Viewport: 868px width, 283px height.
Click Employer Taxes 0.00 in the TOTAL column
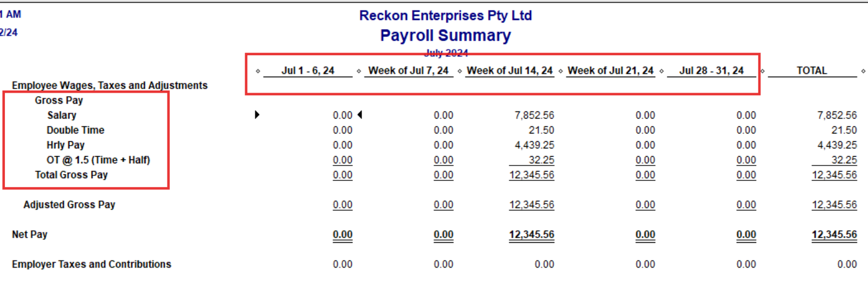pyautogui.click(x=847, y=264)
